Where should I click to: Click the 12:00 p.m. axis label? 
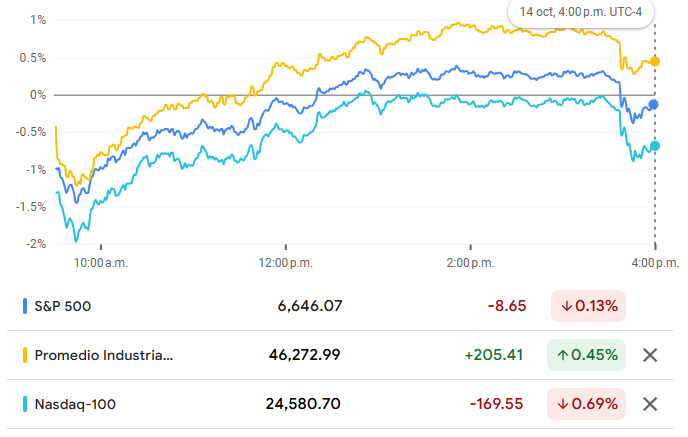point(285,263)
